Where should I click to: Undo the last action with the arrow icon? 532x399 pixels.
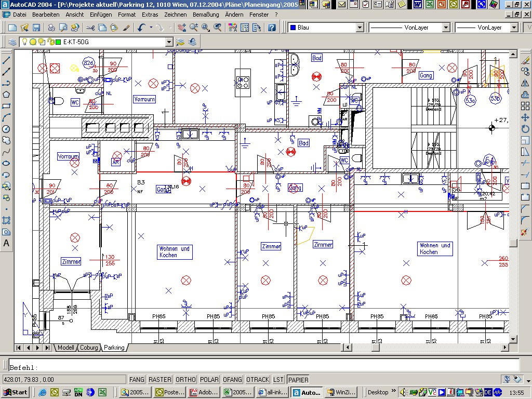tap(142, 28)
